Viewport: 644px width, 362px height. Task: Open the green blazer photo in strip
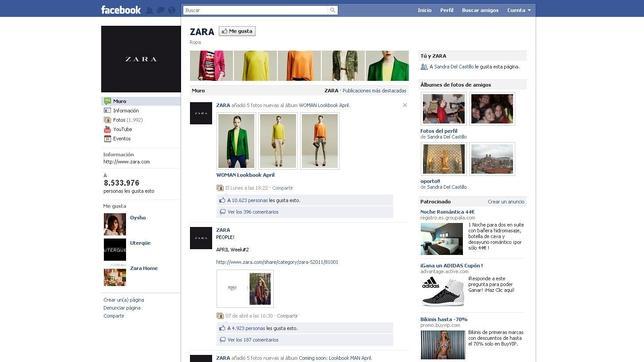tap(387, 66)
